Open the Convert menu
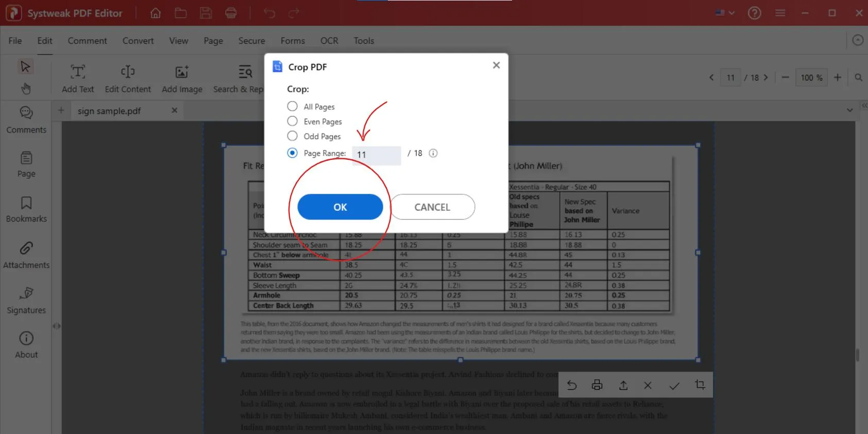The height and width of the screenshot is (434, 868). click(138, 41)
